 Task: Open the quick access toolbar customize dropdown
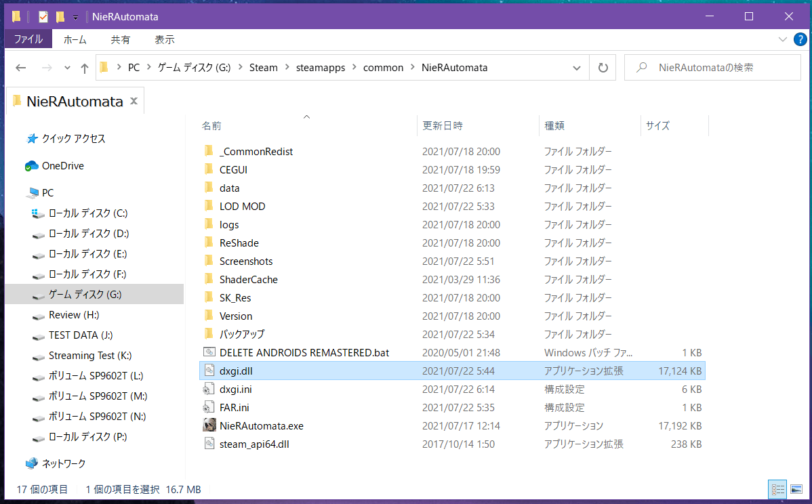click(x=75, y=17)
